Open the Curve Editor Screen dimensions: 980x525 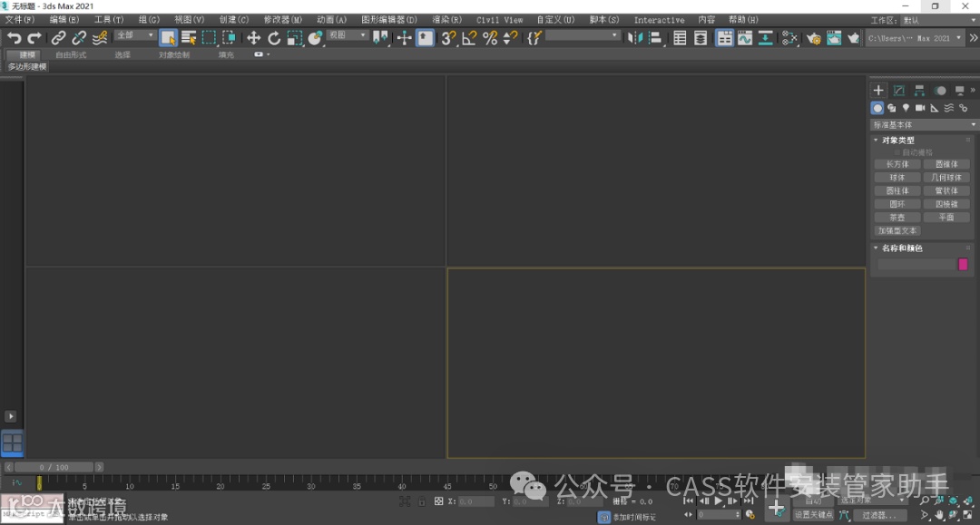tap(745, 38)
